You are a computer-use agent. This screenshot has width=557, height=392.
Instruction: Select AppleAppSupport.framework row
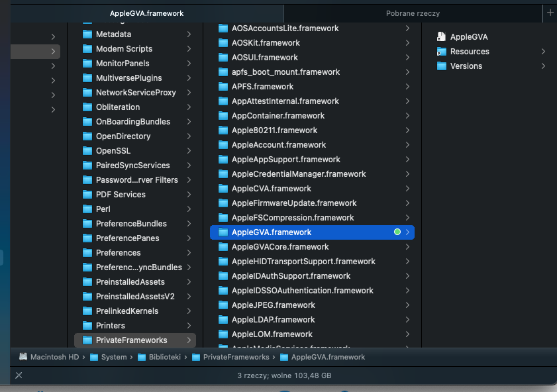pyautogui.click(x=312, y=160)
